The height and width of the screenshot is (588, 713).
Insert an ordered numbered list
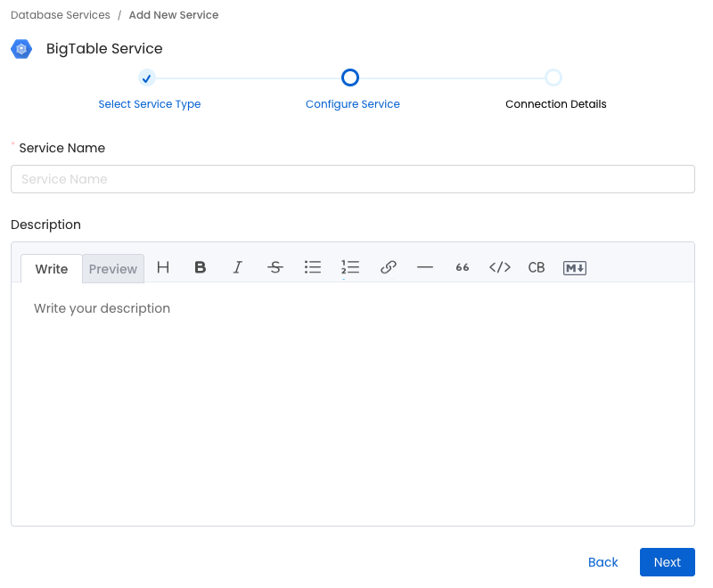pyautogui.click(x=350, y=267)
